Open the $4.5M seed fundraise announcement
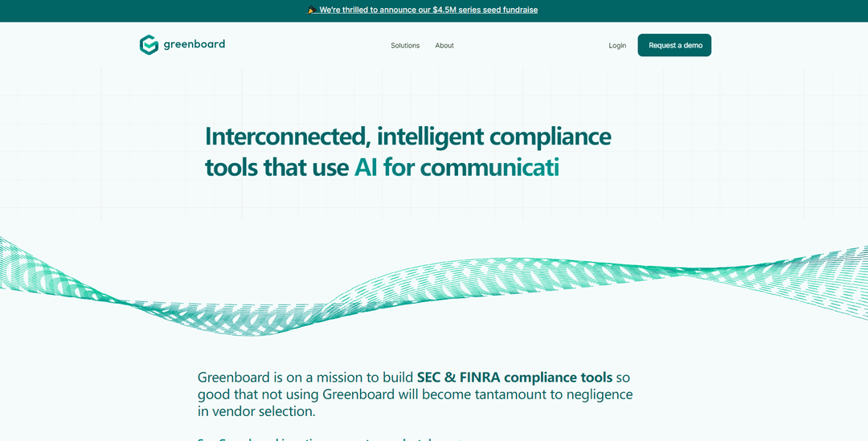Viewport: 868px width, 441px height. tap(428, 10)
